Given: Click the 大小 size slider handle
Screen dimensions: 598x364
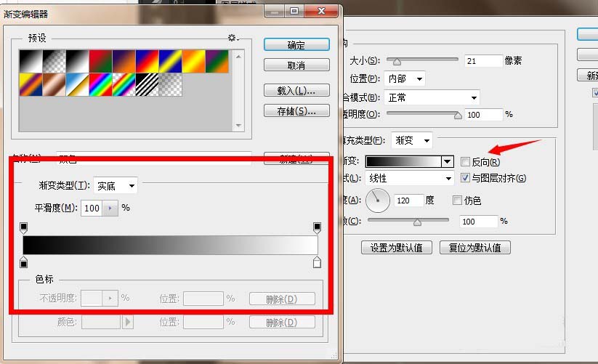Looking at the screenshot, I should 397,61.
